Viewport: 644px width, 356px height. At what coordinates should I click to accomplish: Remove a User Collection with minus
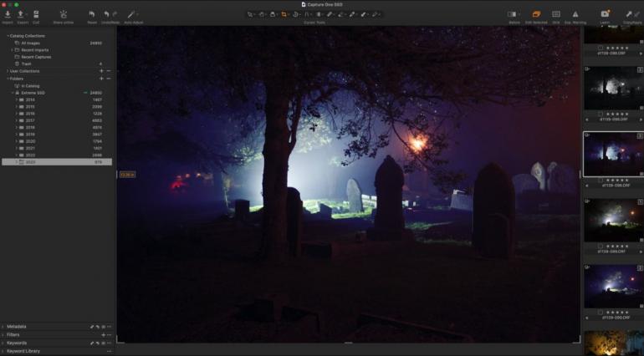(x=109, y=71)
